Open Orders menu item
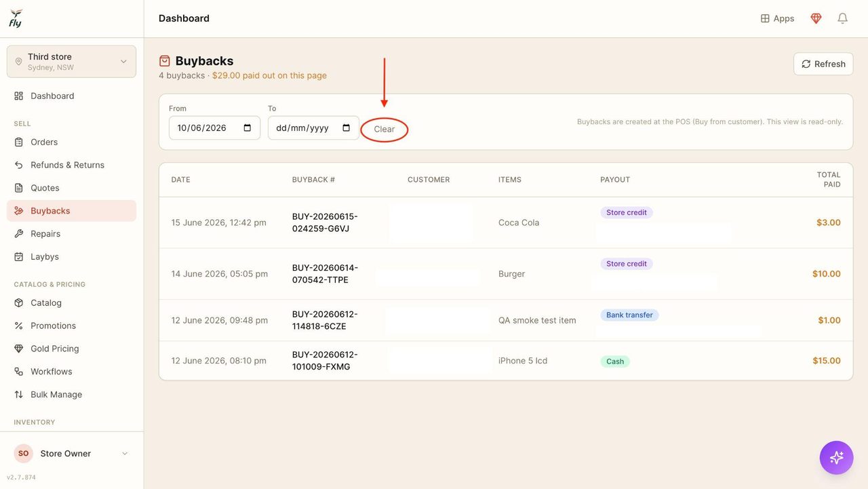868x489 pixels. coord(71,142)
